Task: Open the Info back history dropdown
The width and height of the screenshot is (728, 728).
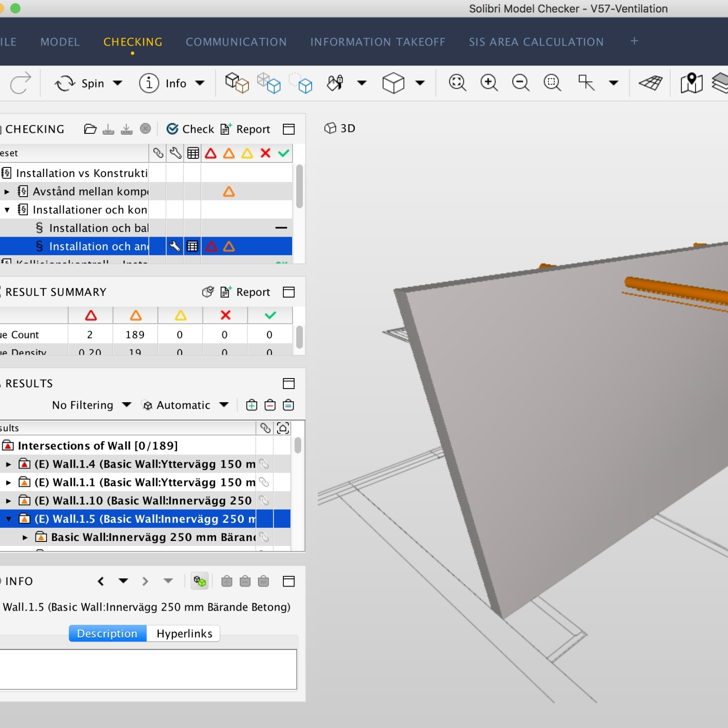Action: [x=123, y=581]
